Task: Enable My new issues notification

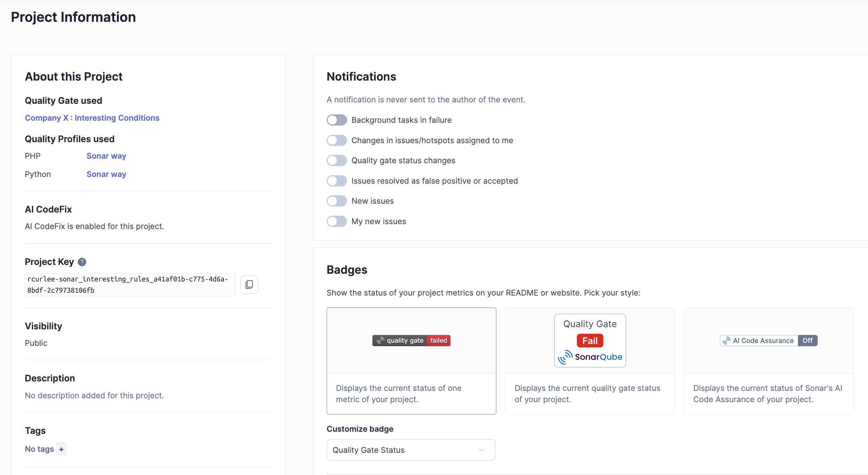Action: point(336,221)
